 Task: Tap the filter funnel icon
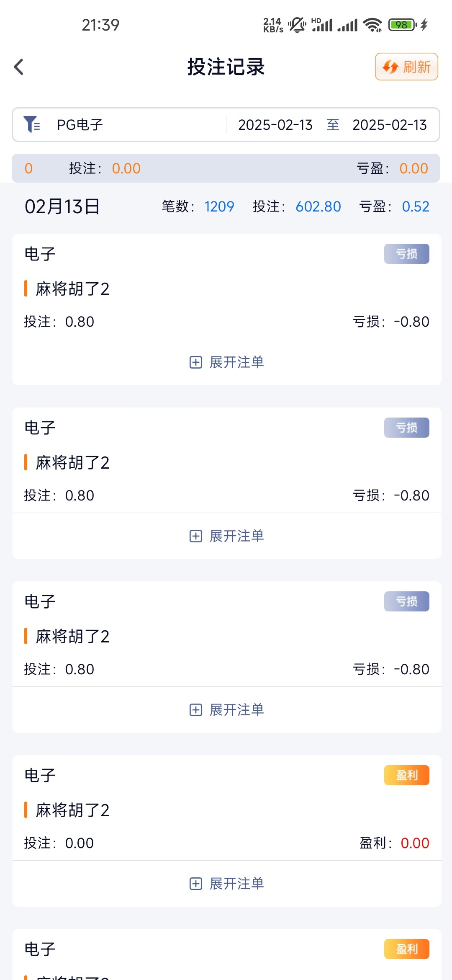click(32, 124)
